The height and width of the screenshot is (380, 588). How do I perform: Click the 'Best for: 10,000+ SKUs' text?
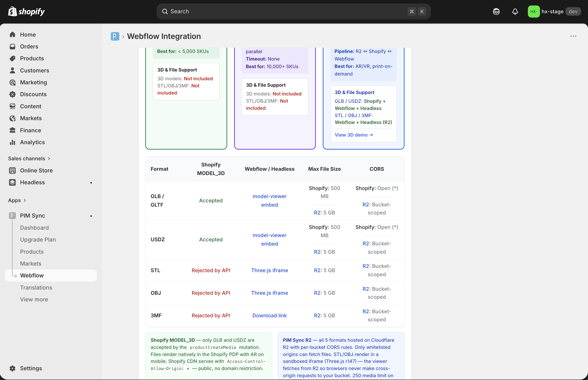[x=272, y=66]
